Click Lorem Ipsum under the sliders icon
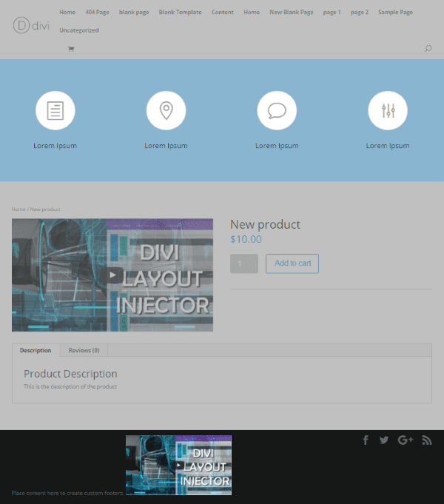 388,146
